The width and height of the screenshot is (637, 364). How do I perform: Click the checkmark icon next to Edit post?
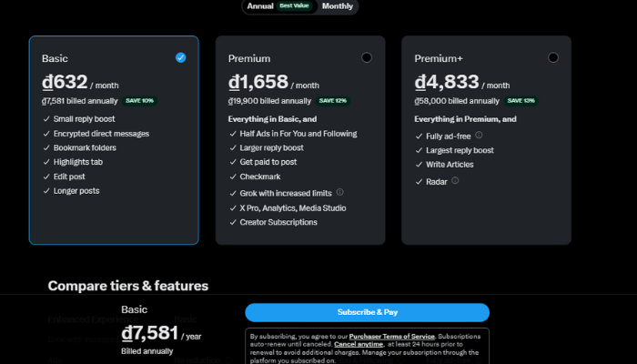(46, 176)
